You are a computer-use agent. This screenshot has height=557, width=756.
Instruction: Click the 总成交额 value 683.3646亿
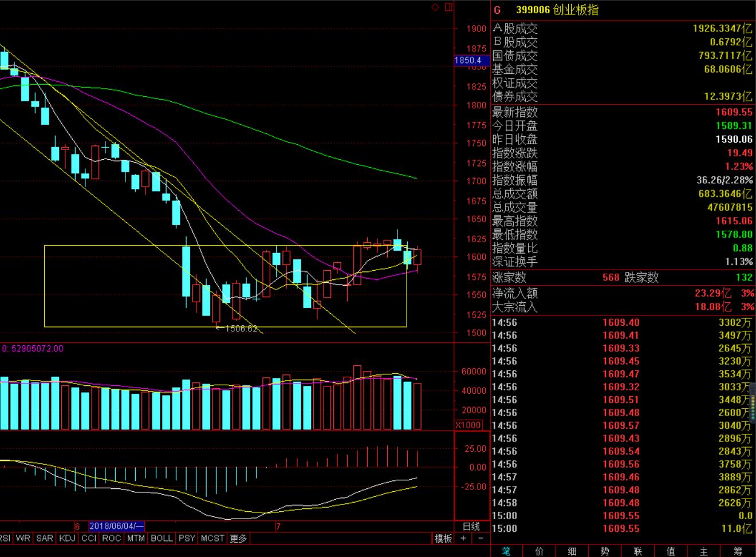[725, 194]
